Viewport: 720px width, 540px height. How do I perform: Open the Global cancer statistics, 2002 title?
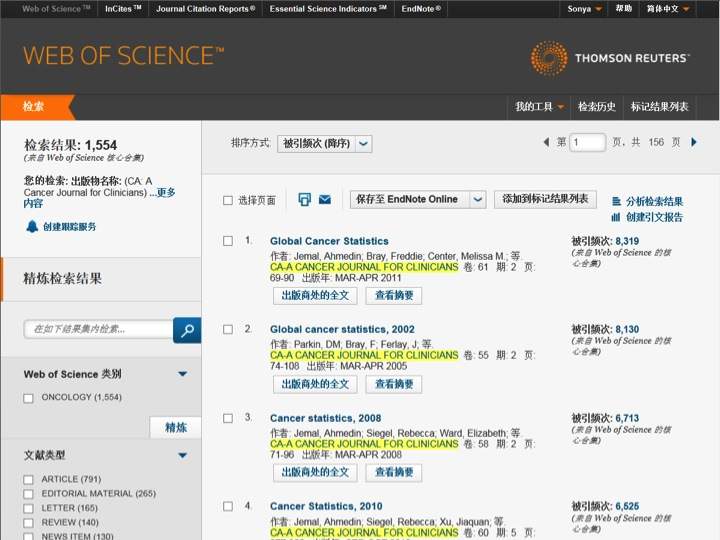point(342,329)
